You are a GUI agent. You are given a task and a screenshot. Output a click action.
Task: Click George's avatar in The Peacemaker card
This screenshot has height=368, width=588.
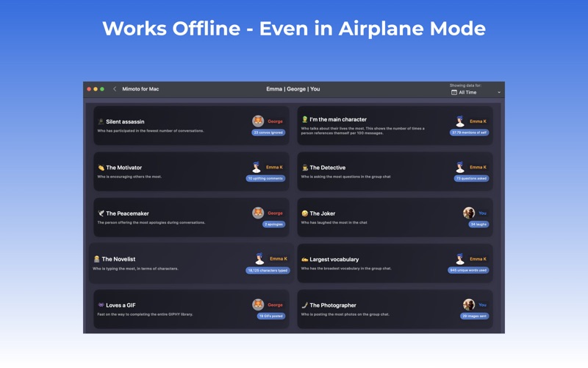258,213
